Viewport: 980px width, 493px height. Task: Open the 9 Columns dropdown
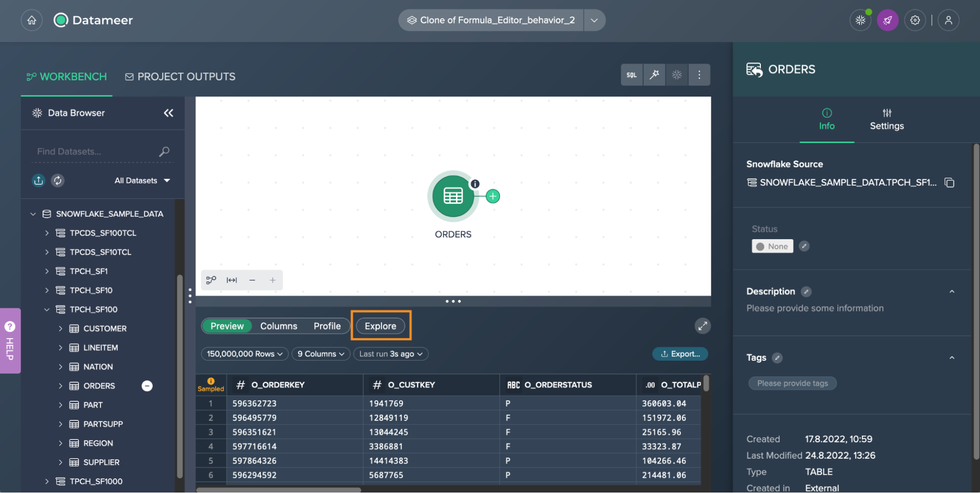pos(321,354)
